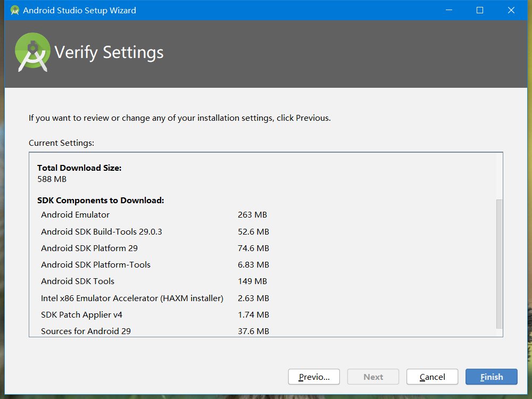Click the Android Studio icon in the title bar

click(14, 10)
